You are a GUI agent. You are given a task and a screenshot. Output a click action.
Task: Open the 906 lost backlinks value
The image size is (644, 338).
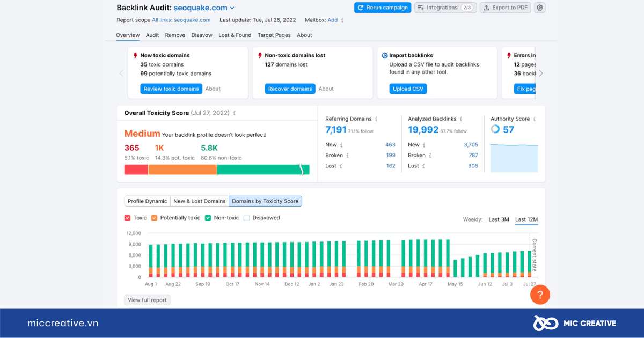click(473, 166)
